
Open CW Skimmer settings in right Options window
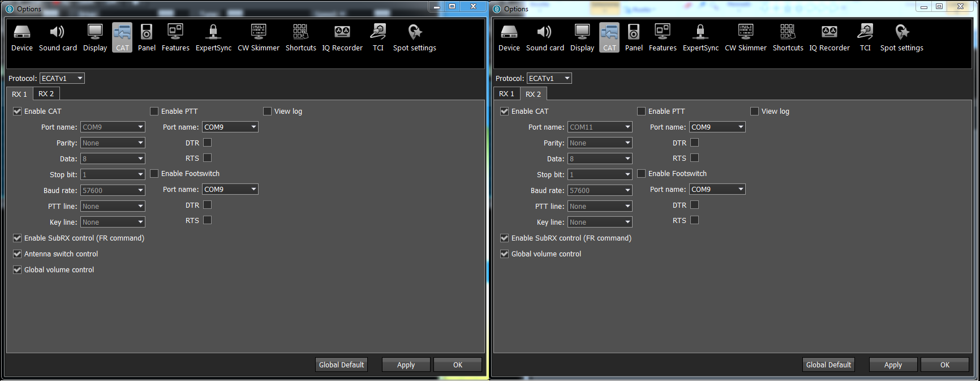746,38
